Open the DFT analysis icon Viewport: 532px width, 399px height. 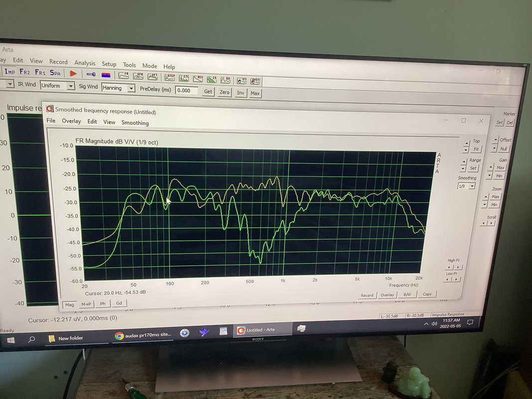(x=153, y=77)
